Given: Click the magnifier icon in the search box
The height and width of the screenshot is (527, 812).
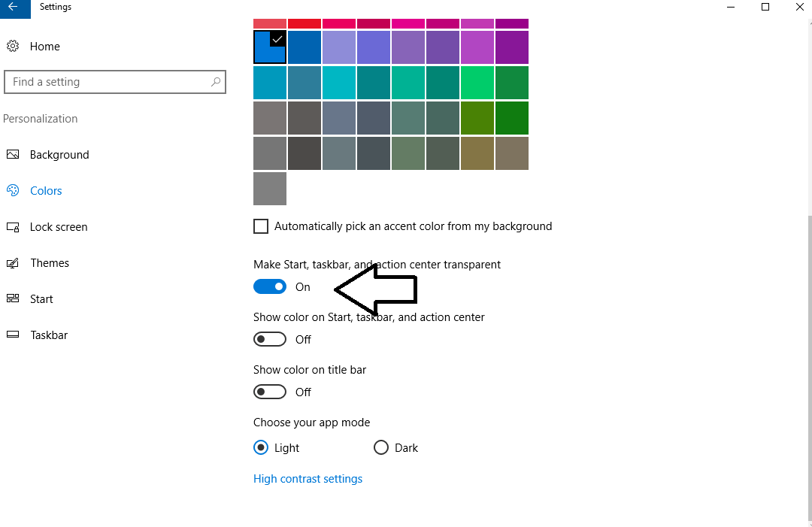Looking at the screenshot, I should pos(216,82).
